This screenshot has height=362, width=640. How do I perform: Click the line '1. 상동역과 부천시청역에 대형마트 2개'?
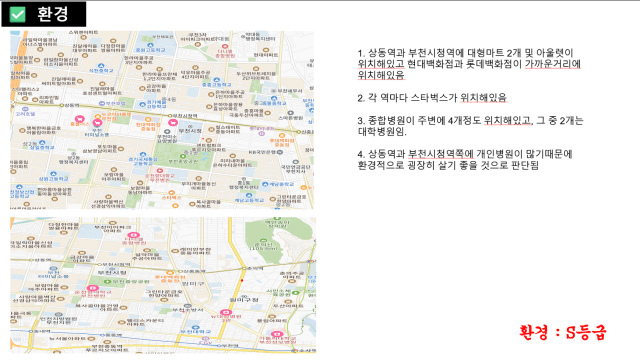pos(466,53)
